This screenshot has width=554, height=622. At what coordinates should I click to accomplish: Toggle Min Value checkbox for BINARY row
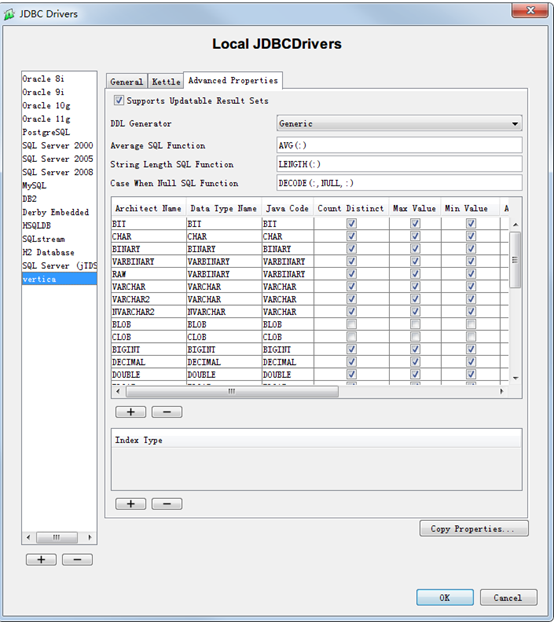click(x=471, y=249)
